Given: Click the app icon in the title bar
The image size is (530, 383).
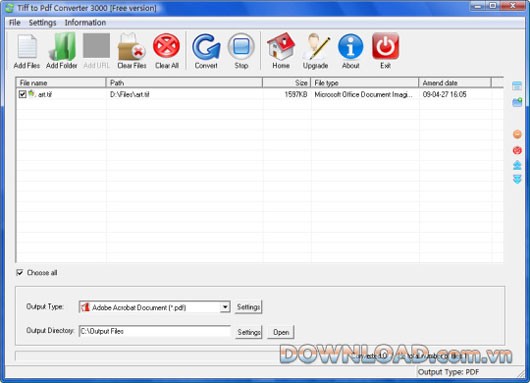Looking at the screenshot, I should pos(9,8).
